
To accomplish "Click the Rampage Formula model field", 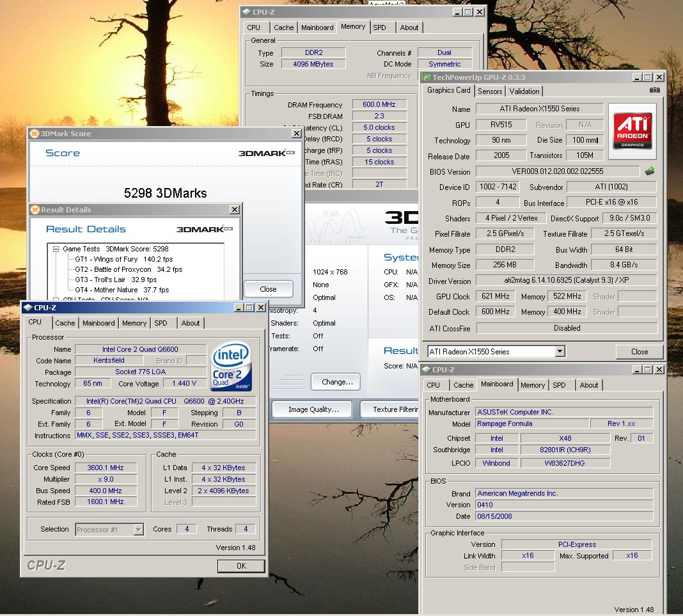I will pyautogui.click(x=531, y=423).
